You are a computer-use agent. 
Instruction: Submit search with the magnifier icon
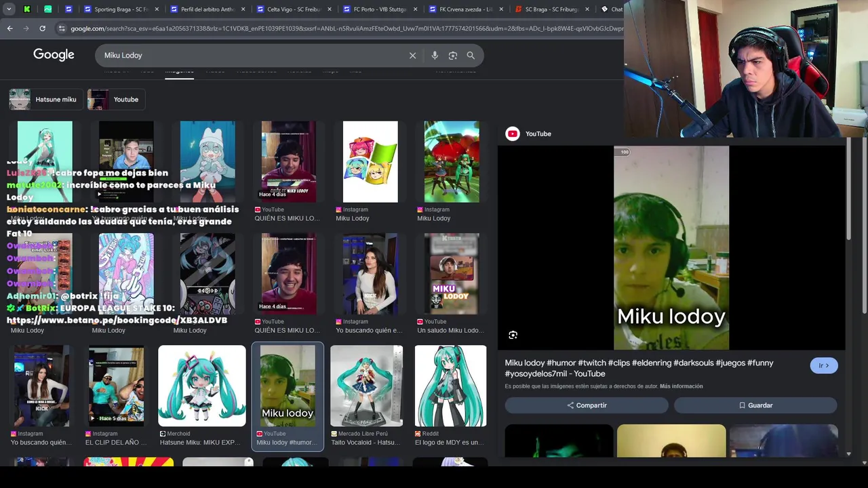(x=471, y=56)
